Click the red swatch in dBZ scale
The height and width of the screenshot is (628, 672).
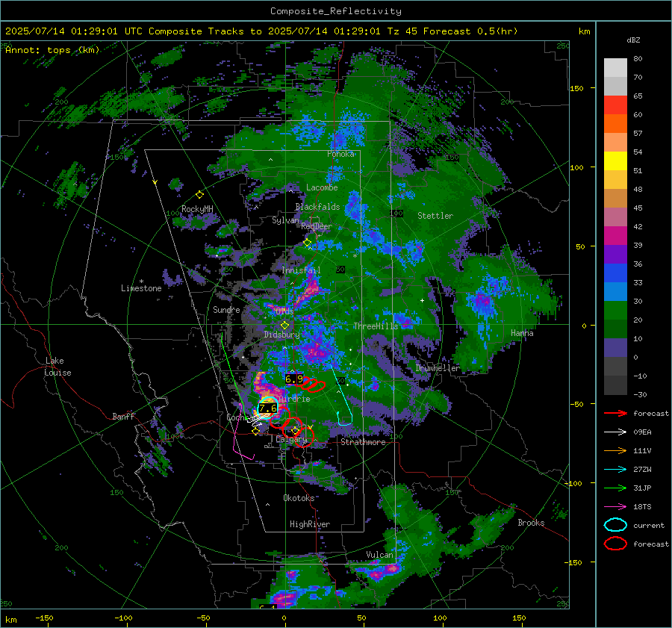point(615,105)
